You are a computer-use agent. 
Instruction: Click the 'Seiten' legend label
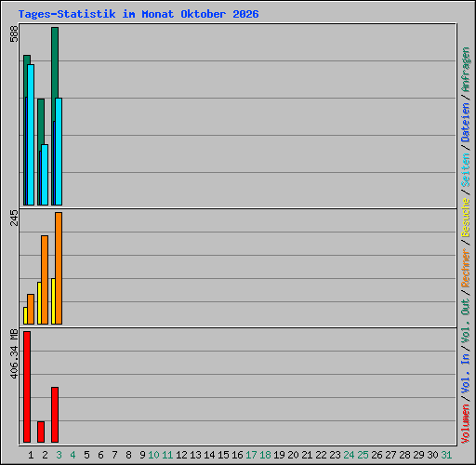[466, 170]
